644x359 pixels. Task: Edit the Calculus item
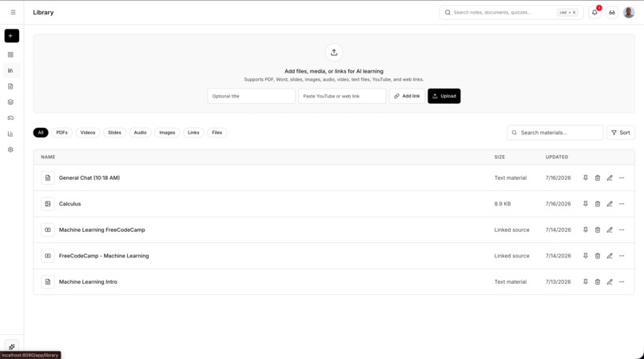(610, 204)
